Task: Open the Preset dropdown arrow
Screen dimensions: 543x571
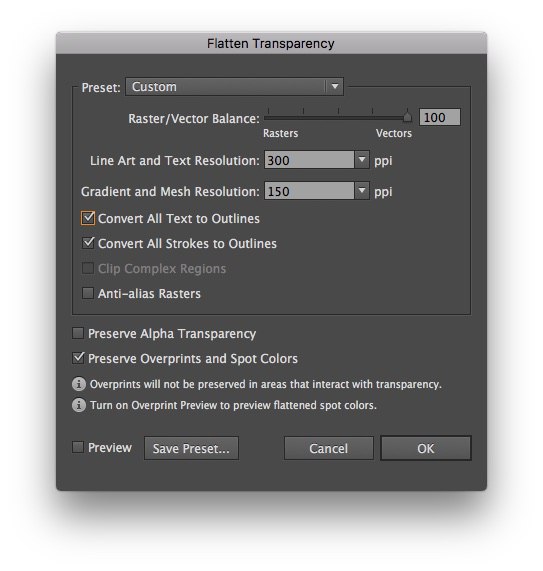Action: [335, 87]
